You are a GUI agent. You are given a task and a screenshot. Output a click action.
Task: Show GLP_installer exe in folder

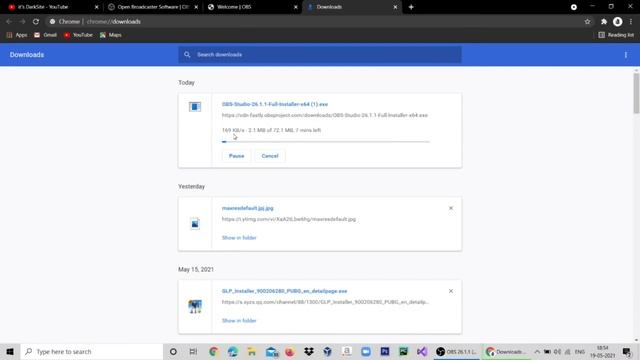(239, 320)
